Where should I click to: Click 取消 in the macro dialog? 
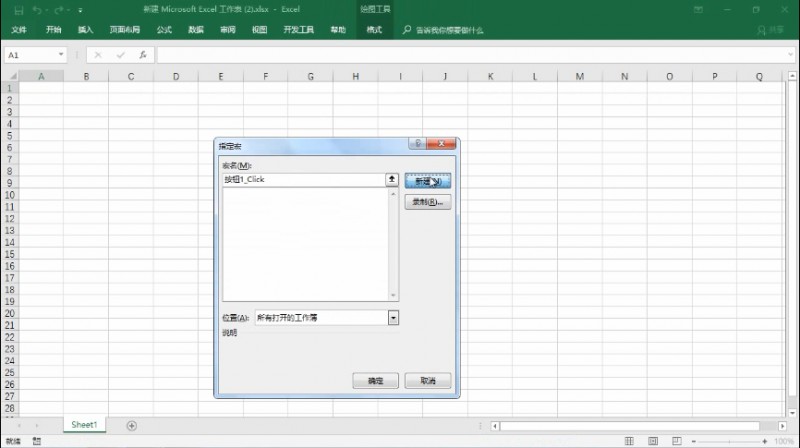coord(428,380)
